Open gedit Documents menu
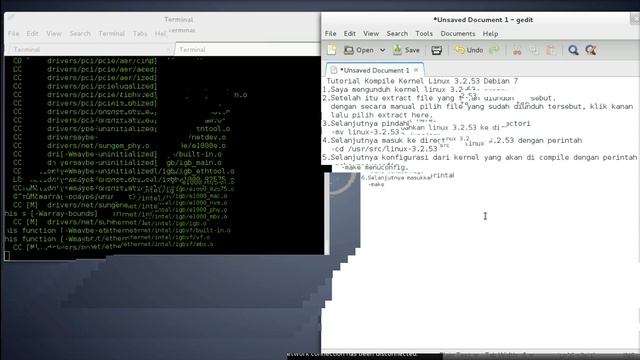Screen dimensions: 640x360 pos(458,33)
